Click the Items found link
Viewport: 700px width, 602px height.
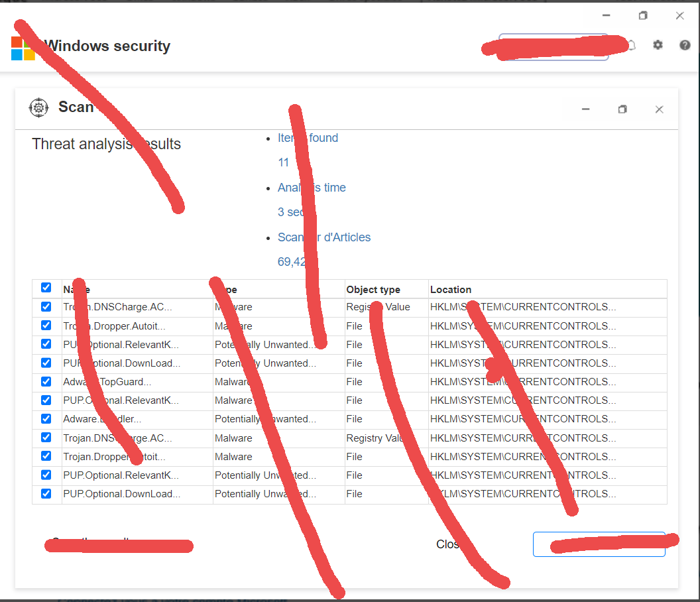pyautogui.click(x=308, y=138)
